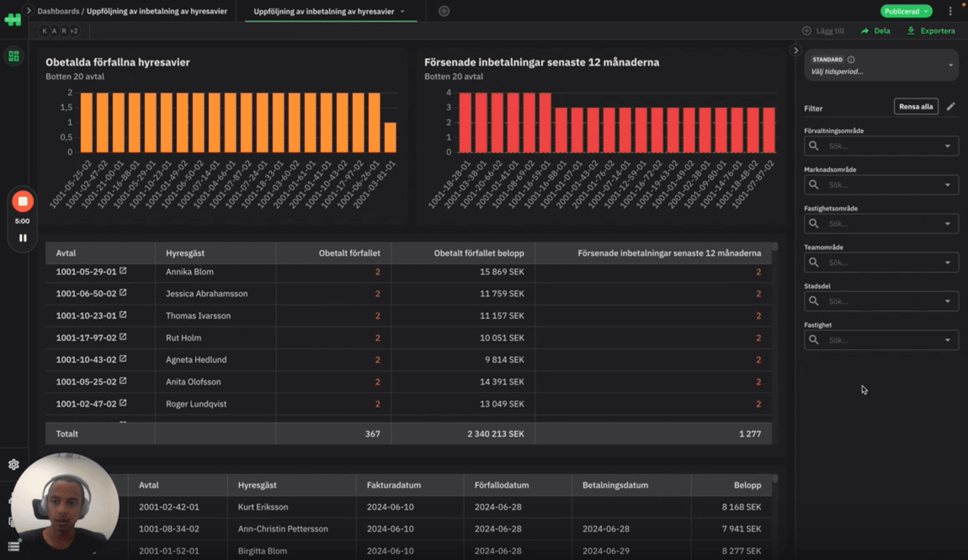Open external link for contract 1001-17-97-02

(x=123, y=337)
